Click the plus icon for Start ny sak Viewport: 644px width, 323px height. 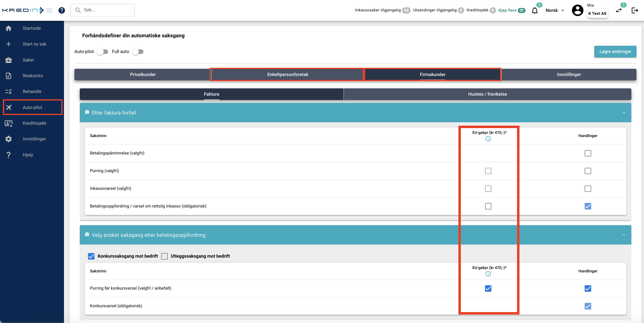8,44
